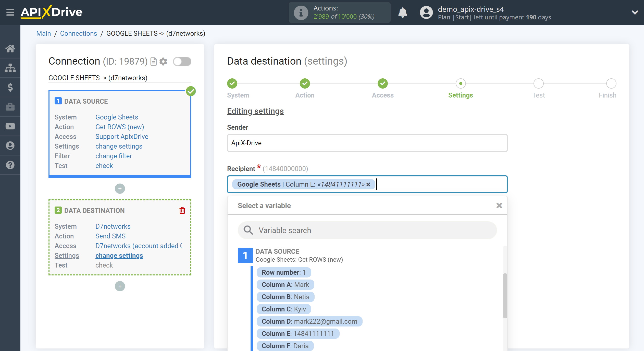Image resolution: width=644 pixels, height=351 pixels.
Task: Click the variable search magnifier icon
Action: click(248, 230)
